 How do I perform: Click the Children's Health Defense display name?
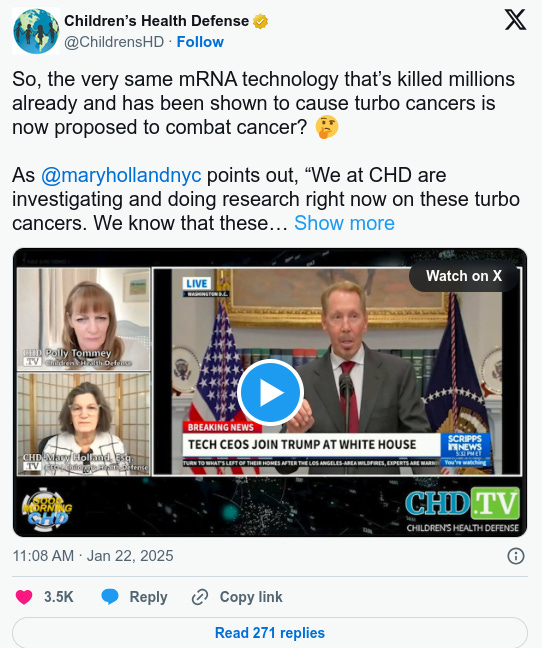[x=157, y=21]
